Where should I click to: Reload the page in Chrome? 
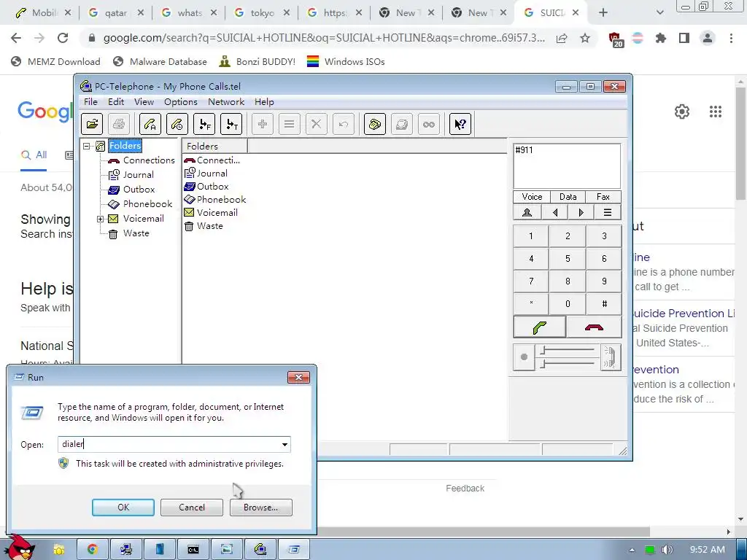tap(63, 38)
